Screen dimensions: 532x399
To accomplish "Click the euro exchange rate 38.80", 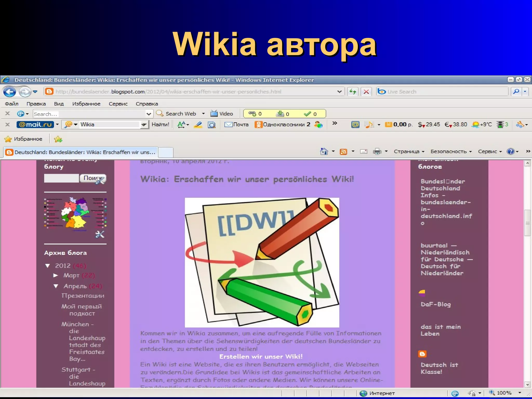I will click(x=456, y=124).
